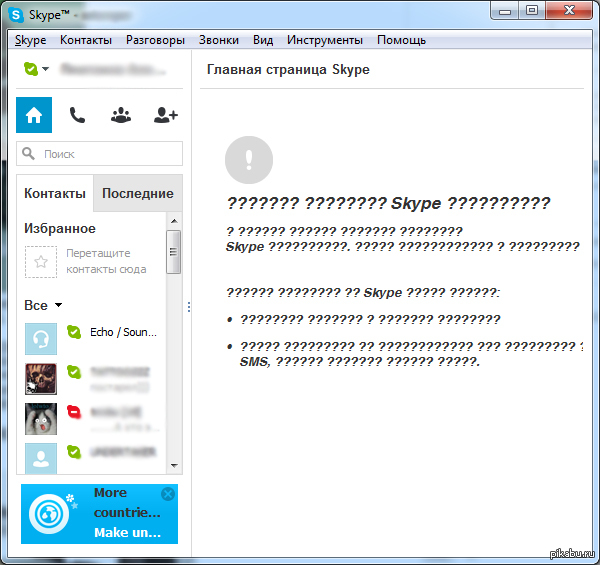Click the green status icon beside Echo / Soun...
The image size is (600, 565).
[74, 332]
